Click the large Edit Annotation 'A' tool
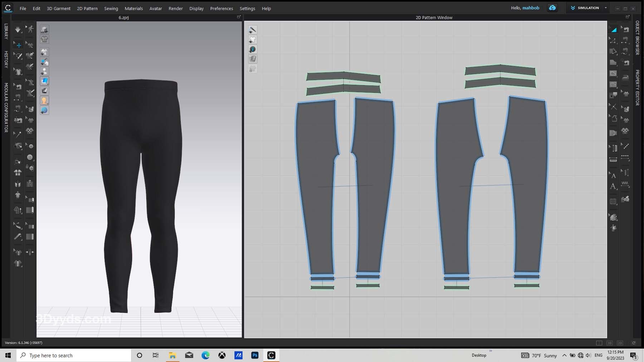644x362 pixels. point(613,187)
